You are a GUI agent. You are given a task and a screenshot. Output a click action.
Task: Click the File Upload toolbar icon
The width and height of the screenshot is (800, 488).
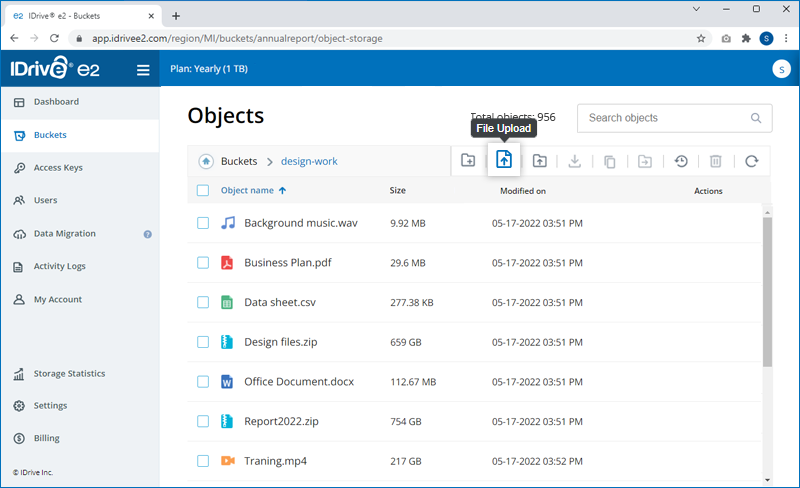[x=504, y=160]
